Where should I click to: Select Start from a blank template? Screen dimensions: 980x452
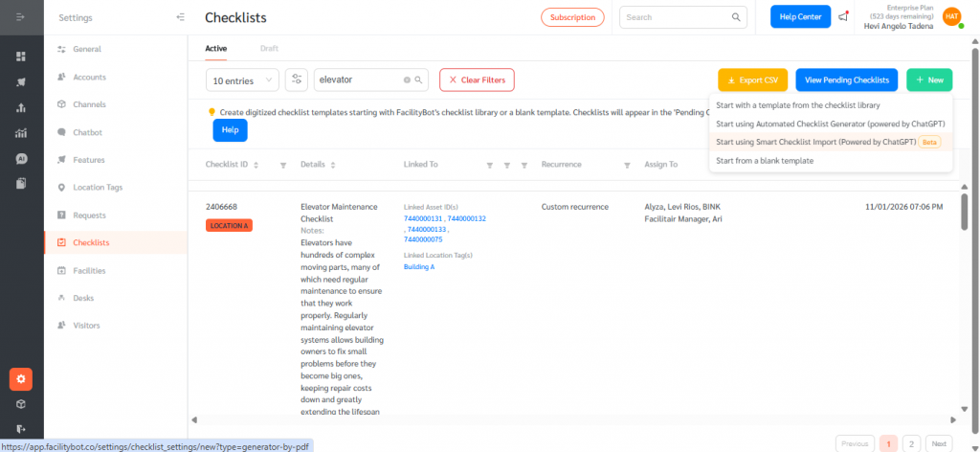[x=764, y=160]
